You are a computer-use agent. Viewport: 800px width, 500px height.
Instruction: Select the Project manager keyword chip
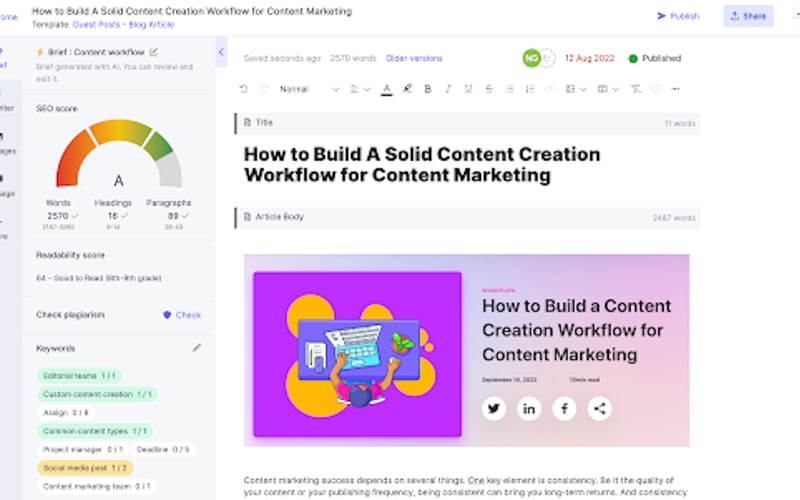(x=83, y=449)
